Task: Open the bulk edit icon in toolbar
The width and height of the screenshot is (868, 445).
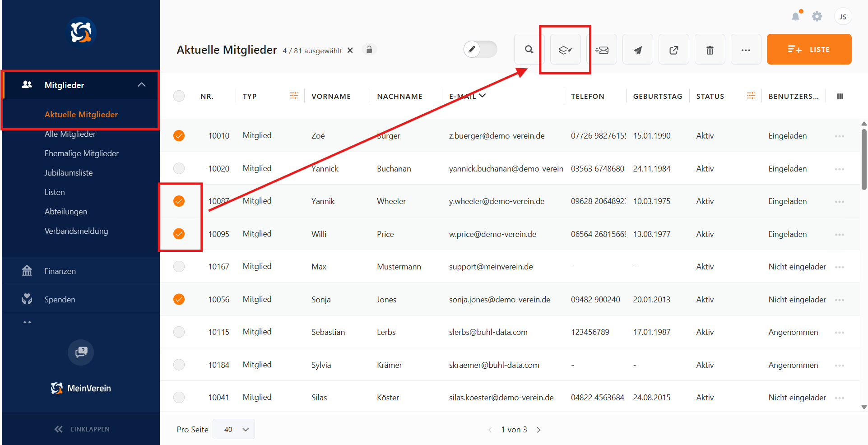Action: [x=565, y=50]
